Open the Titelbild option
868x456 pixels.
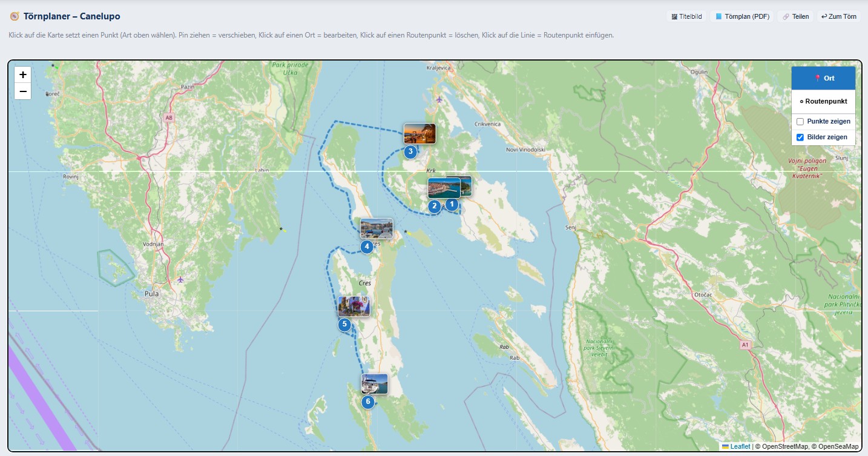[x=686, y=16]
